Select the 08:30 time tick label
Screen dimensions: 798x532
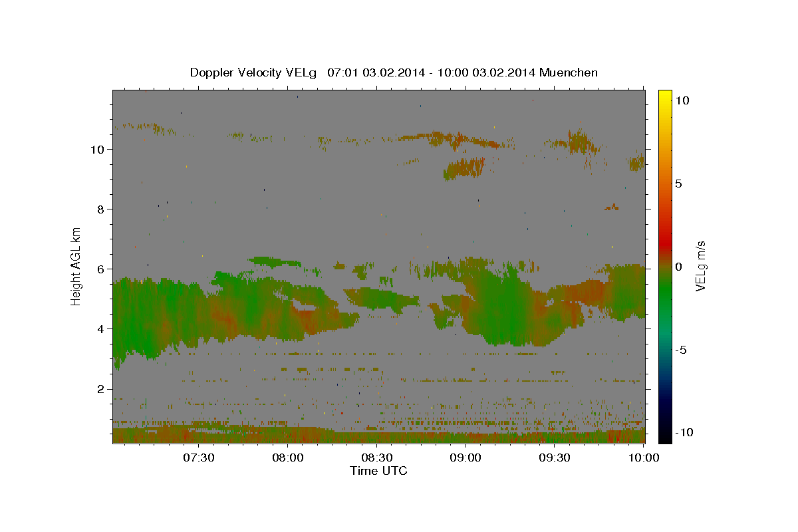click(x=376, y=458)
